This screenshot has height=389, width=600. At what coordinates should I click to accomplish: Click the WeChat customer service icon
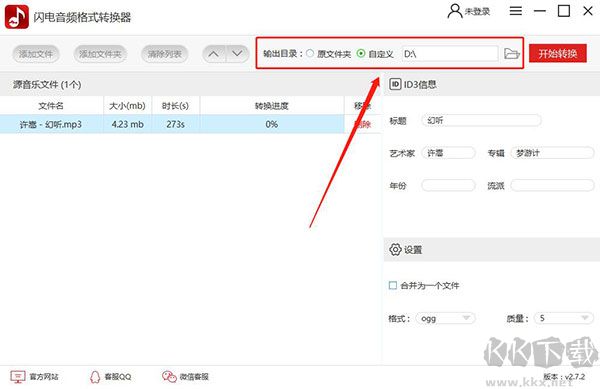coord(169,377)
